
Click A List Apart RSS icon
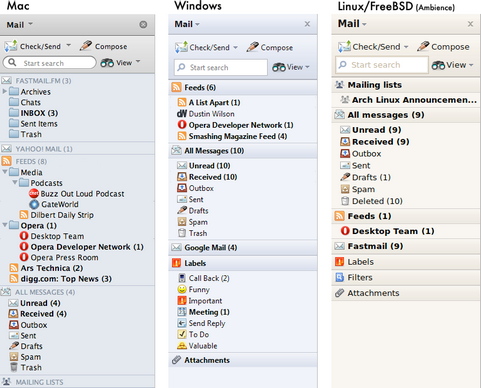point(182,102)
